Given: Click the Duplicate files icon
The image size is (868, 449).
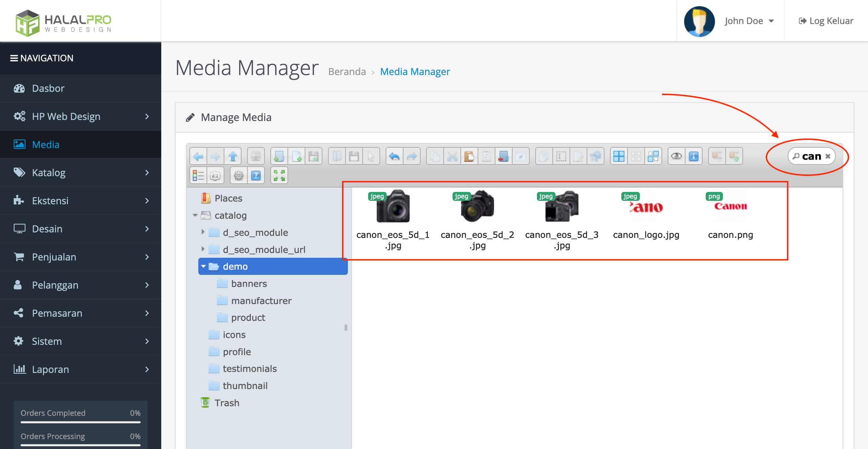Looking at the screenshot, I should click(x=544, y=157).
